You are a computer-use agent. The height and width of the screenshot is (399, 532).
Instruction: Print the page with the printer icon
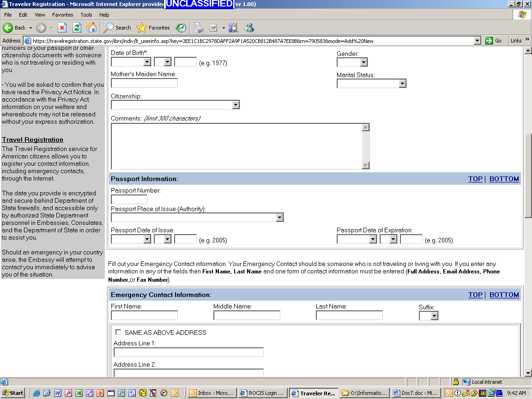click(x=198, y=28)
